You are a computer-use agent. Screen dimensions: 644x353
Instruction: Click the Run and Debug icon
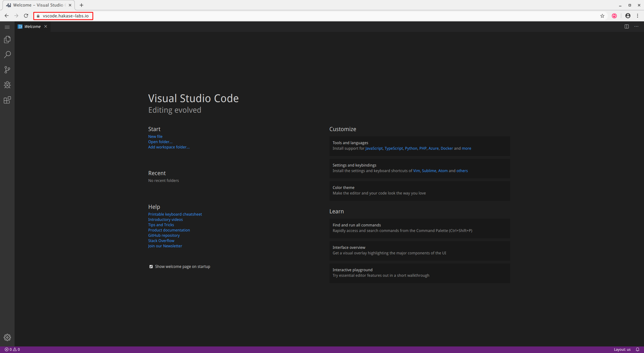7,85
